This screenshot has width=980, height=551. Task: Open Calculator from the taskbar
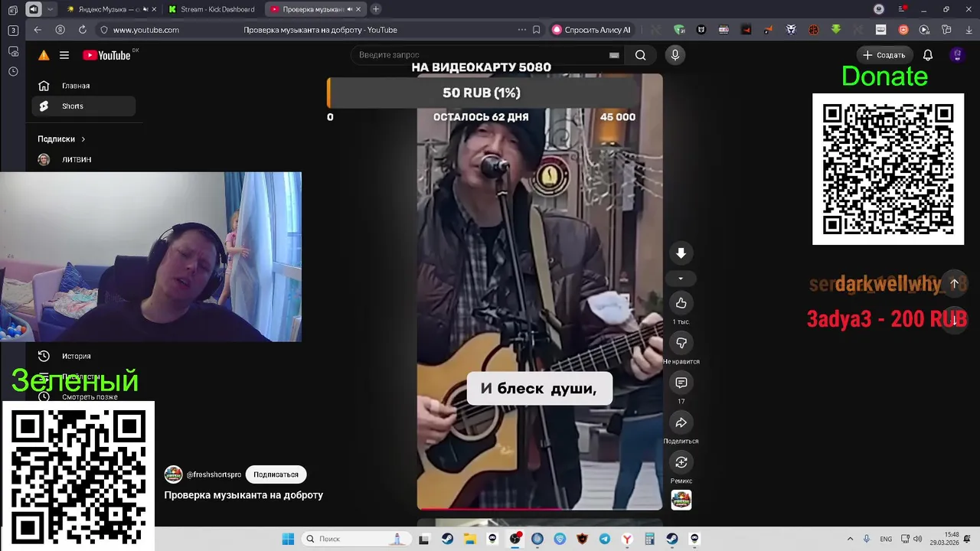point(649,539)
